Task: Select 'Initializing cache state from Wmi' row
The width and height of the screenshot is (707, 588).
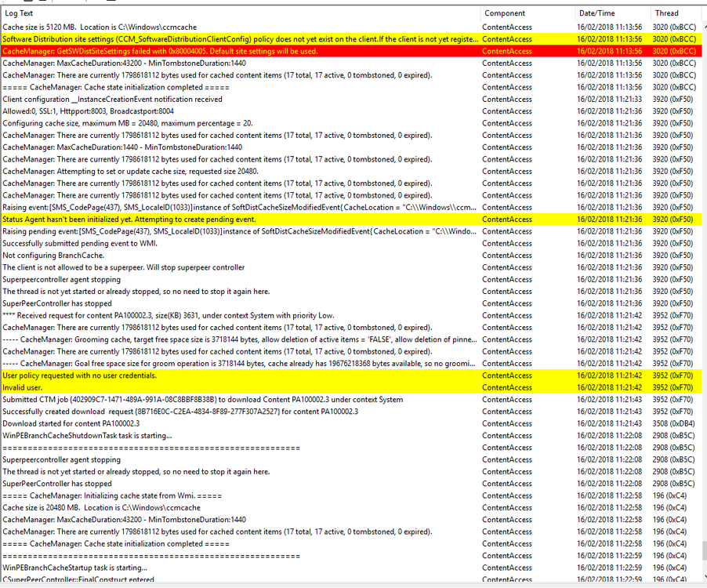Action: click(x=351, y=495)
